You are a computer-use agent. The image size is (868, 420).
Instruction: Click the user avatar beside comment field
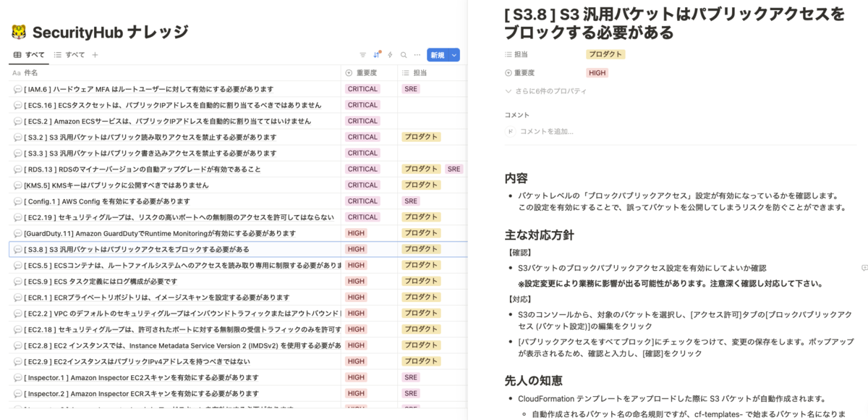pyautogui.click(x=510, y=131)
